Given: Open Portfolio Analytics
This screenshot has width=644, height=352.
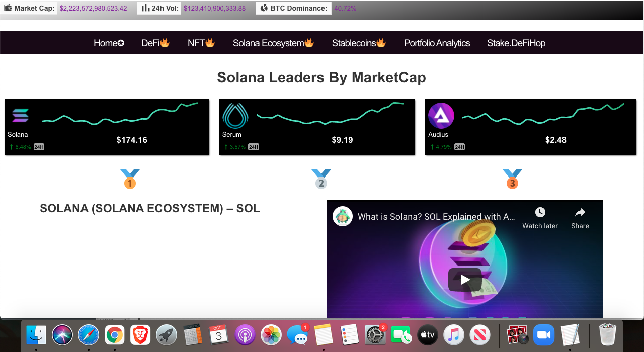Looking at the screenshot, I should (x=437, y=43).
